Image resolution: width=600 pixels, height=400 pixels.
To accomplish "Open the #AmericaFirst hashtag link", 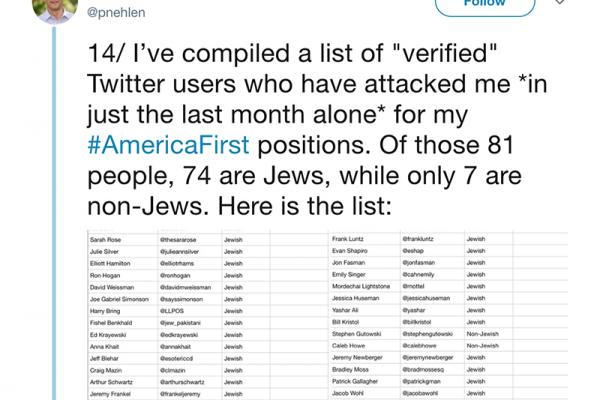I will point(168,142).
